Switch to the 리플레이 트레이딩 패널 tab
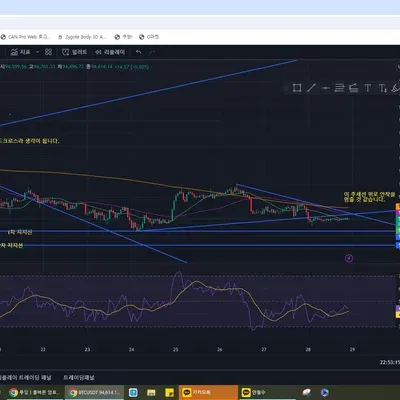400x400 pixels. (26, 377)
